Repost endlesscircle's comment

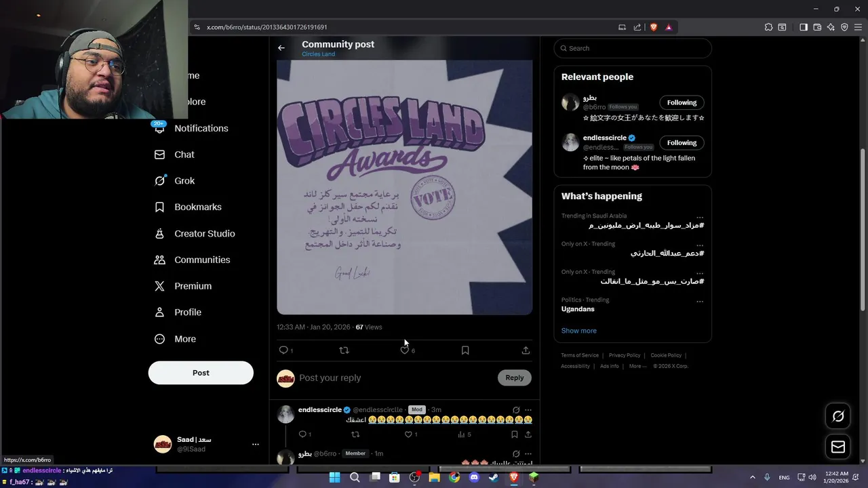click(x=355, y=434)
